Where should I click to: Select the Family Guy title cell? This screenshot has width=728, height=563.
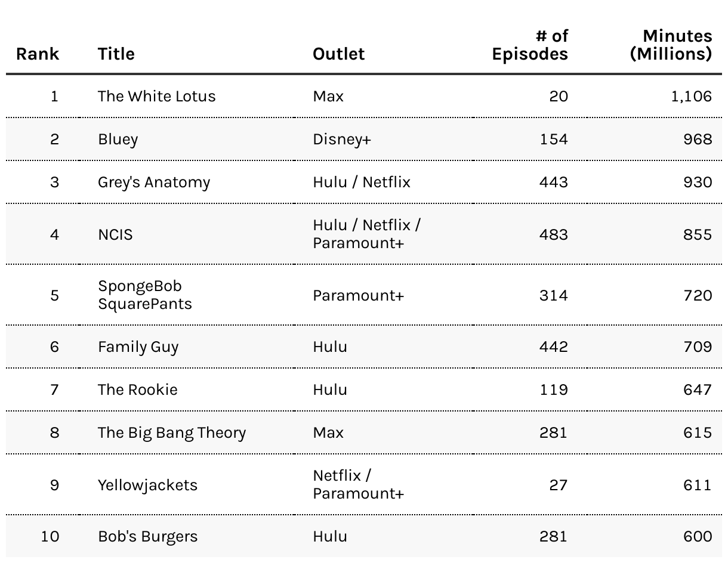coord(138,347)
